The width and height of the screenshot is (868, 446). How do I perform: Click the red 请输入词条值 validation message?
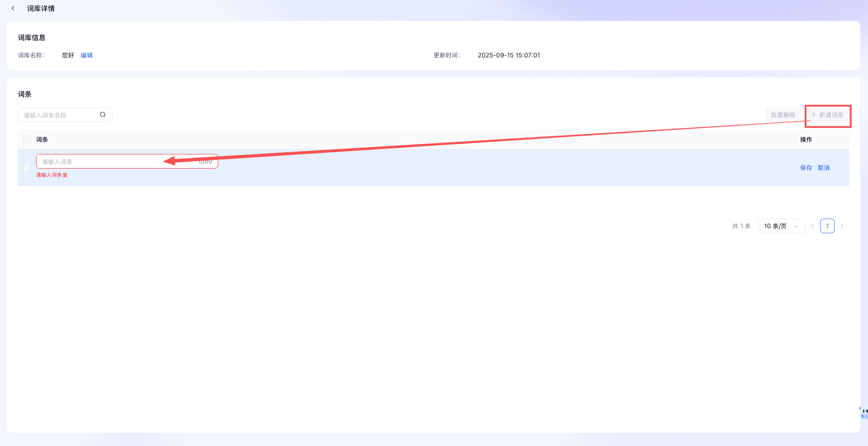point(52,175)
